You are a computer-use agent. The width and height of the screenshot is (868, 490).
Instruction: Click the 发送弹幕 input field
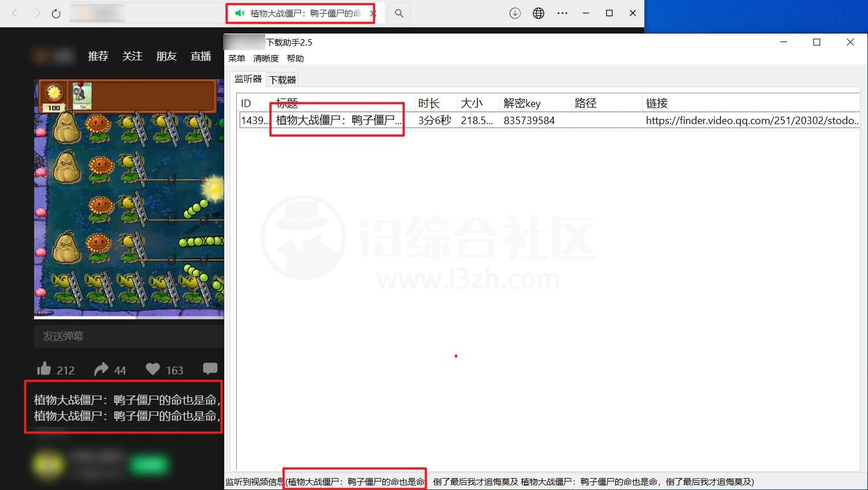coord(129,336)
